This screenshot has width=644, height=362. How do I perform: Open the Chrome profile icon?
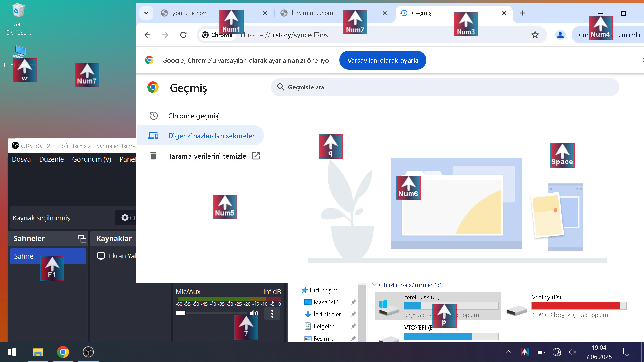pos(560,35)
